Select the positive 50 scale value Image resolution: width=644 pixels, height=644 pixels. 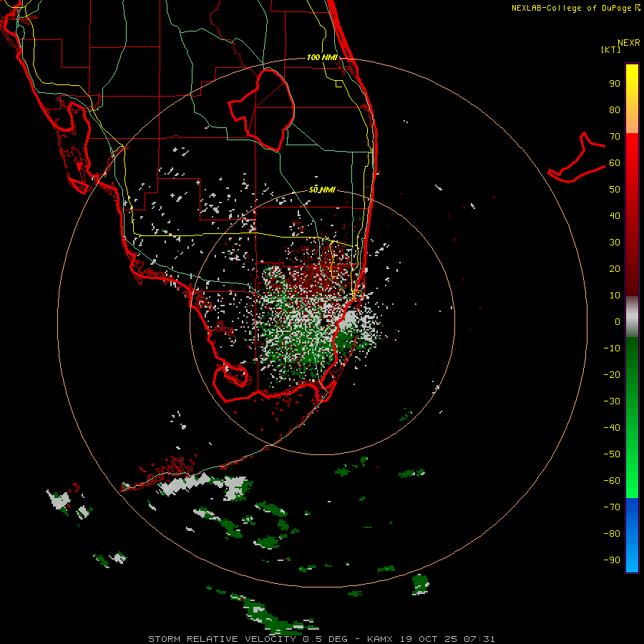tap(615, 190)
